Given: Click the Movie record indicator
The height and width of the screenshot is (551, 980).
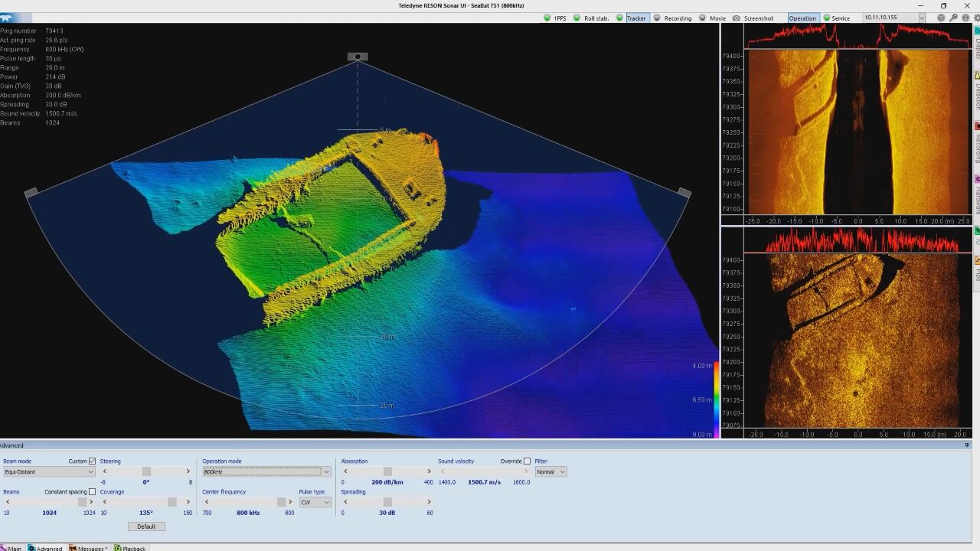Looking at the screenshot, I should [701, 18].
